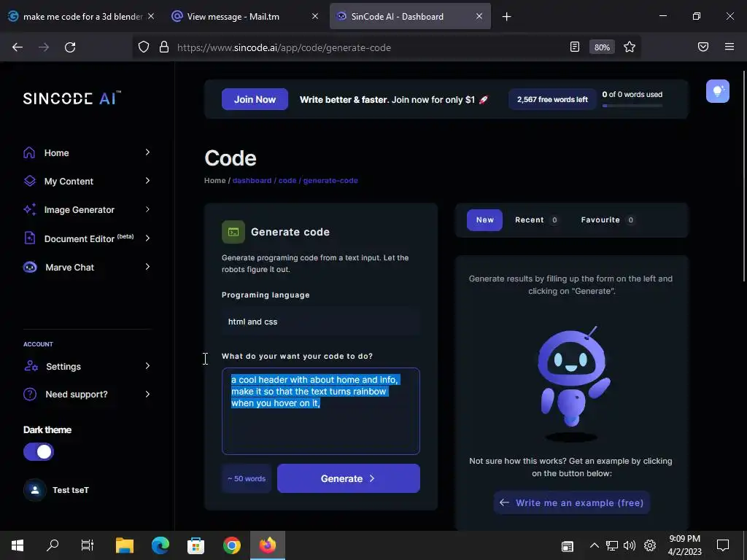Click the Home sidebar icon
This screenshot has height=560, width=747.
29,152
